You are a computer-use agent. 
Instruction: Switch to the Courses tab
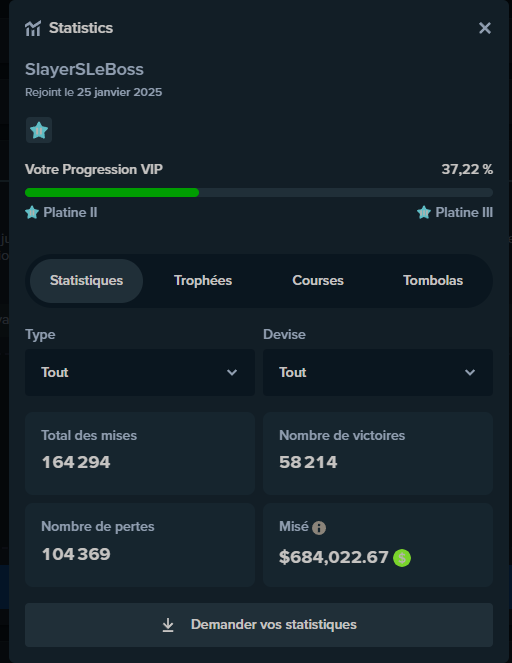318,281
